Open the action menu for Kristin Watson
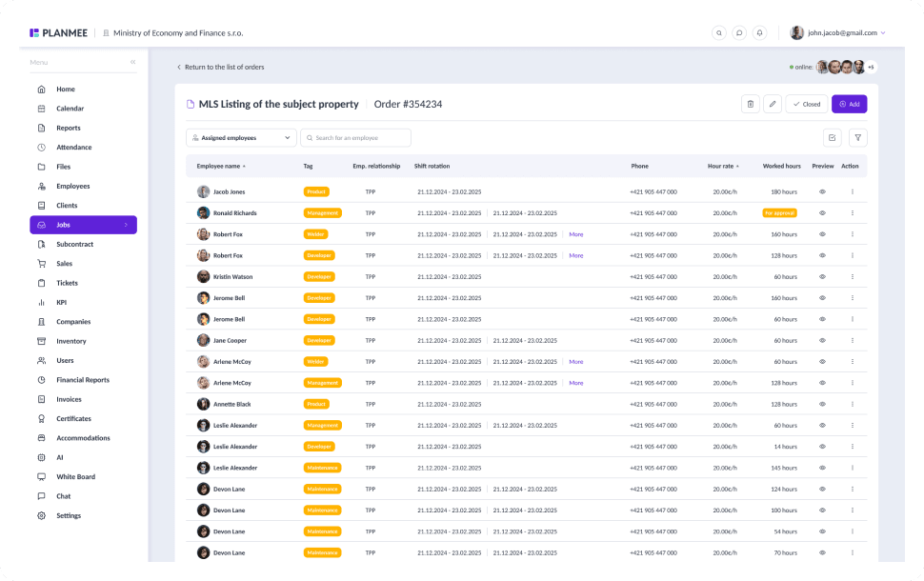Image resolution: width=924 pixels, height=581 pixels. pyautogui.click(x=853, y=277)
